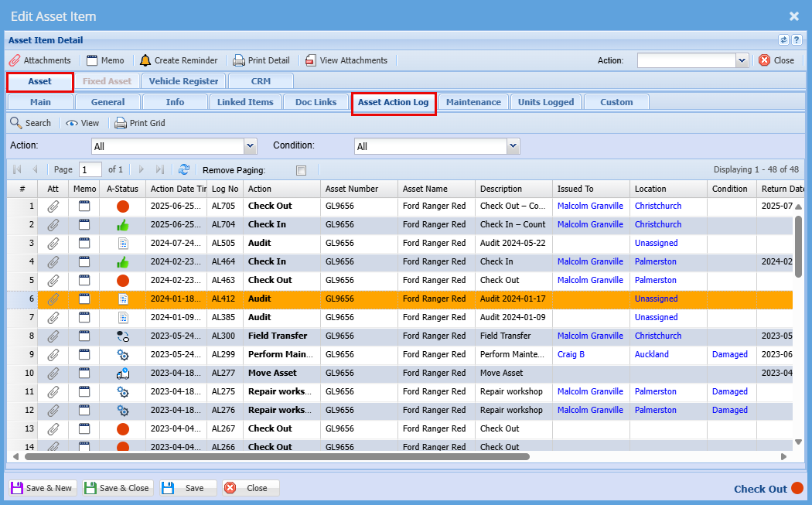Switch to the Vehicle Register tab

(183, 81)
